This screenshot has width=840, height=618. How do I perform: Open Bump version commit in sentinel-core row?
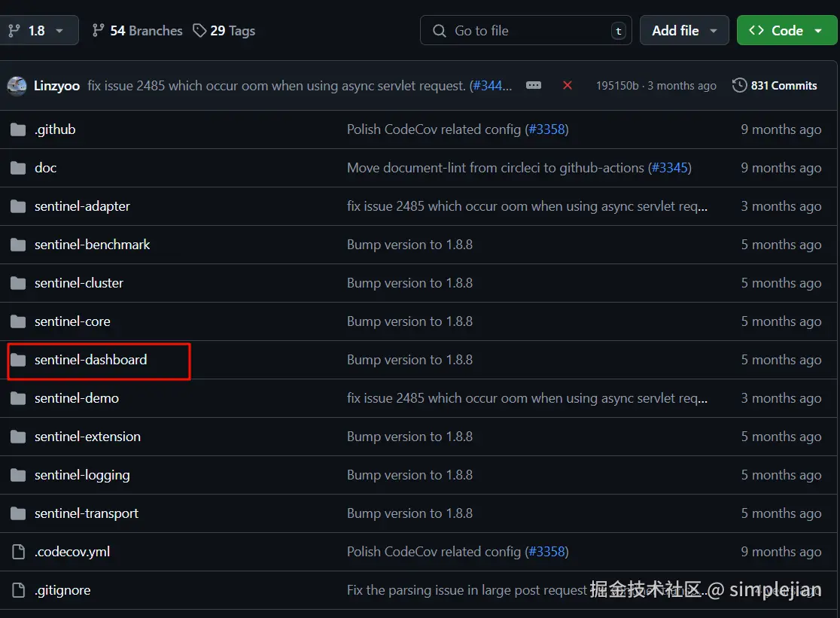coord(409,321)
